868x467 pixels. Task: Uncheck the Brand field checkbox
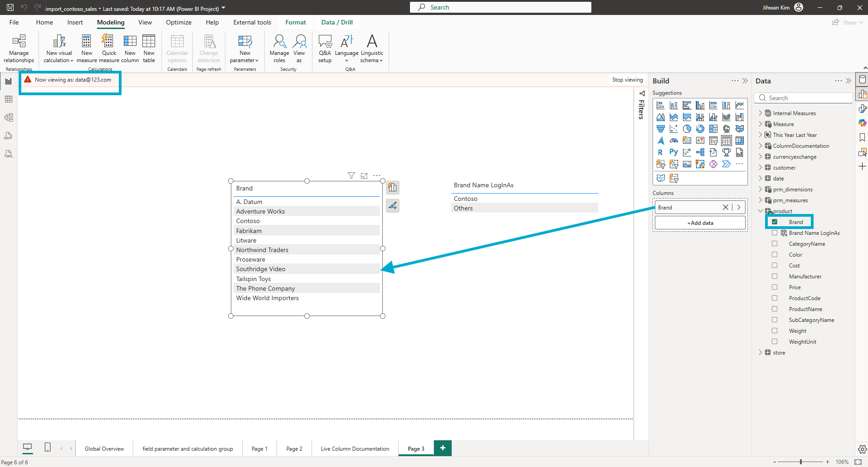pos(775,222)
